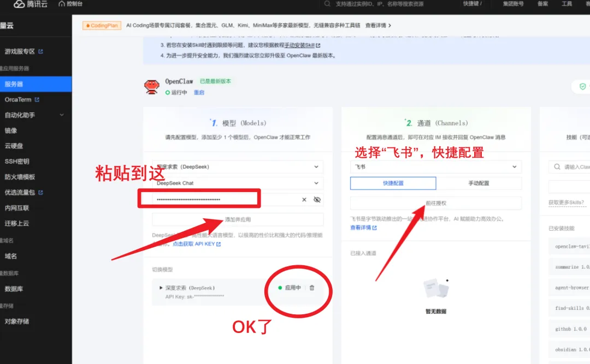Click OrcaTerm external link icon

[37, 100]
